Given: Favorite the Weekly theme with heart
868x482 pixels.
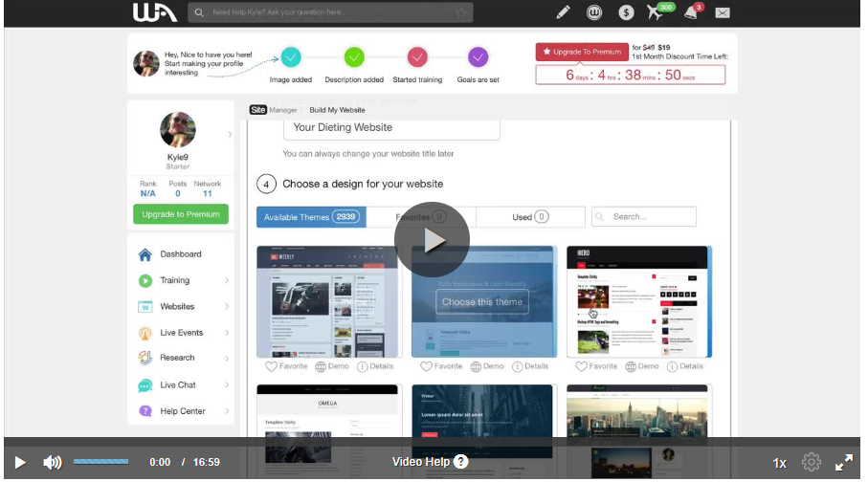Looking at the screenshot, I should point(271,366).
